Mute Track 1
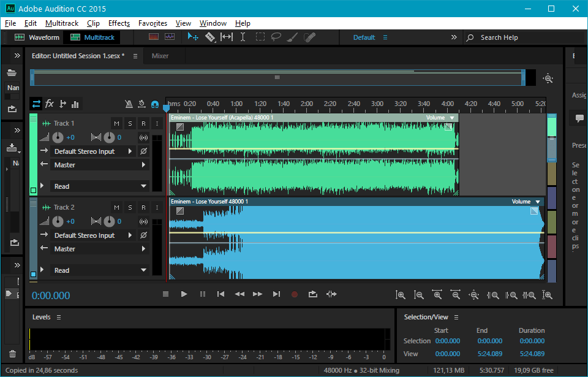 point(116,124)
